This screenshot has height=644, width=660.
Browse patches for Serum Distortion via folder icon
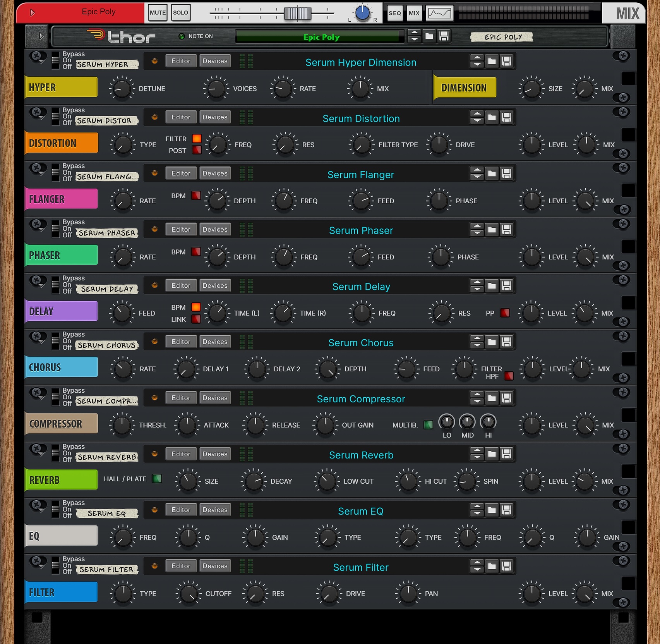click(x=492, y=117)
